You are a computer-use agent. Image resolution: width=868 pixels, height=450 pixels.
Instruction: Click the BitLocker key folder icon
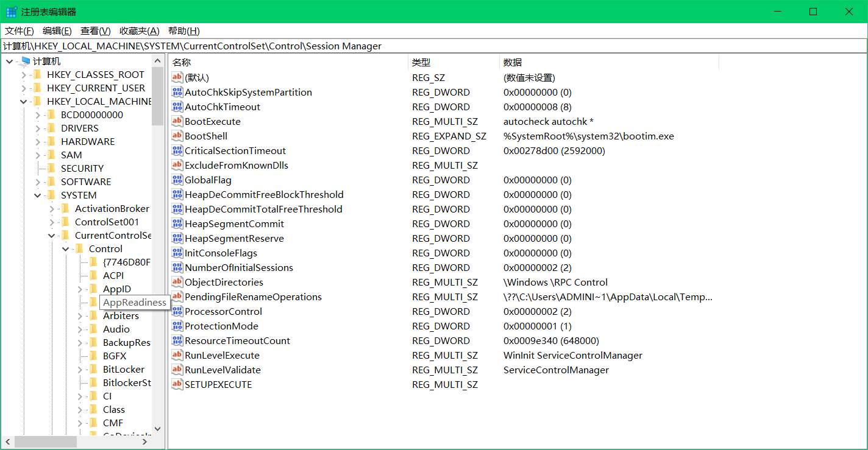[x=93, y=370]
